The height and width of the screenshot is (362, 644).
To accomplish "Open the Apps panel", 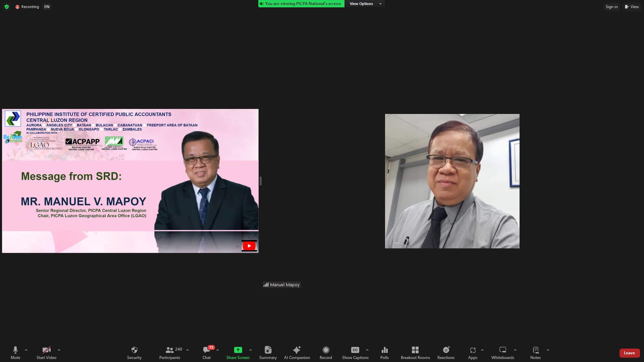I will (473, 353).
